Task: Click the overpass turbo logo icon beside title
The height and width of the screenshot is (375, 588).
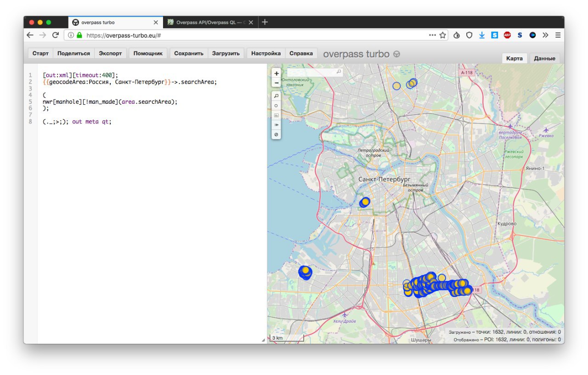Action: [396, 54]
